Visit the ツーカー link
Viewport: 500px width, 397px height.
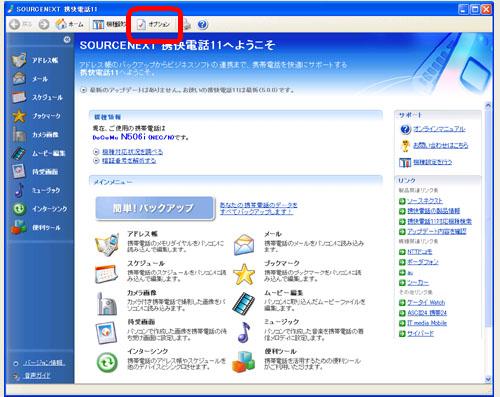[x=418, y=283]
